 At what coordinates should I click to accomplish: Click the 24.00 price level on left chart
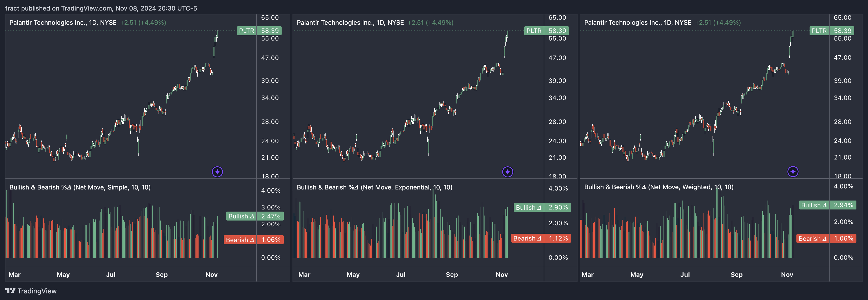270,141
